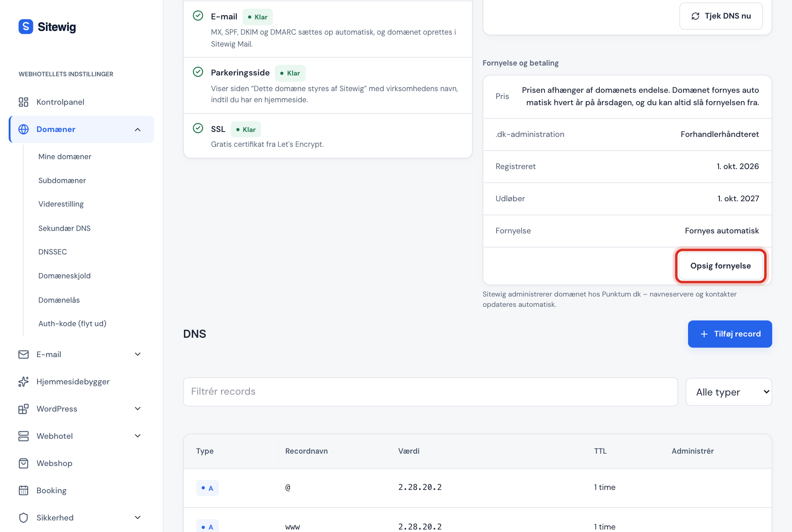Focus the Filtrér records input field
This screenshot has height=532, width=792.
(x=430, y=392)
